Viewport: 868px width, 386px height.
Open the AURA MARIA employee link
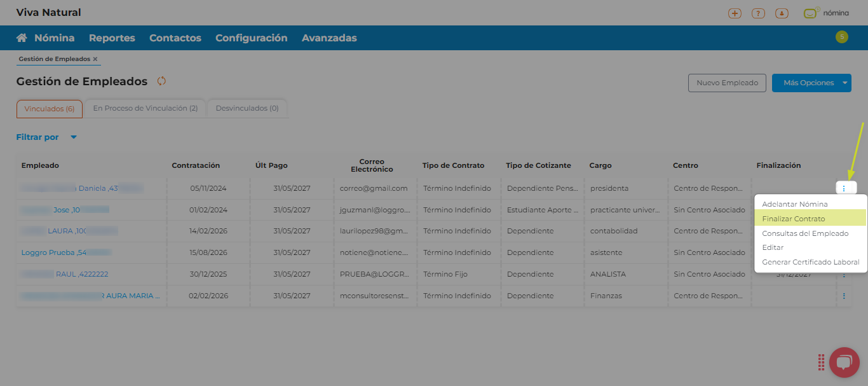[x=90, y=296]
